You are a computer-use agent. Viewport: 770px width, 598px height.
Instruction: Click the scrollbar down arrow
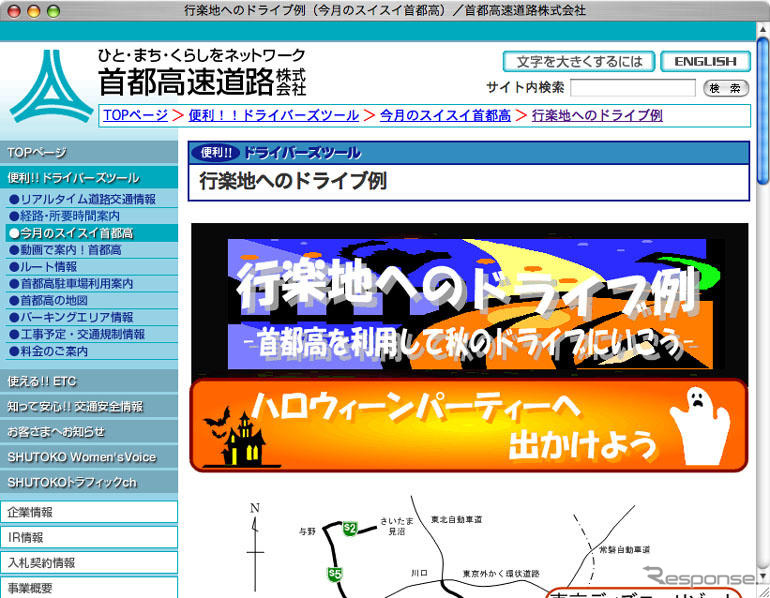point(763,575)
